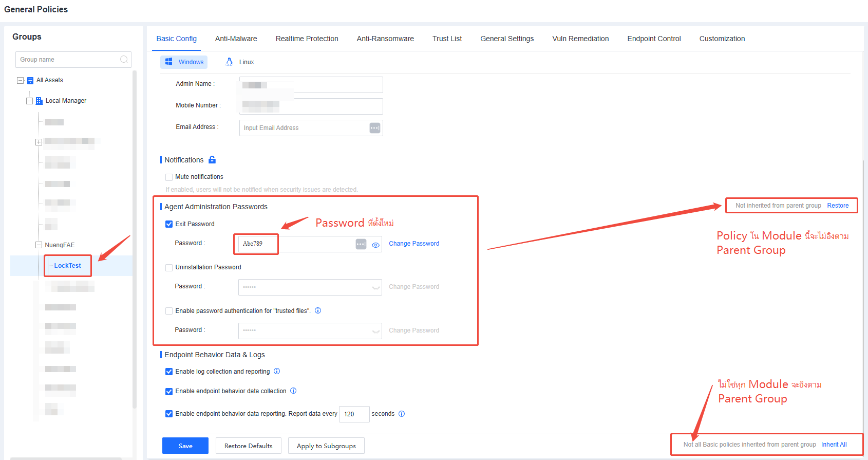This screenshot has width=868, height=460.
Task: Open the Anti-Ransomware tab
Action: point(385,39)
